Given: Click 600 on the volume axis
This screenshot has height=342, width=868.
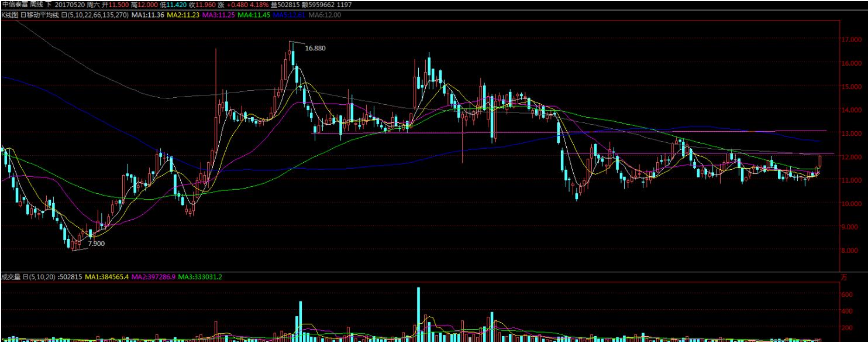Looking at the screenshot, I should pos(848,295).
